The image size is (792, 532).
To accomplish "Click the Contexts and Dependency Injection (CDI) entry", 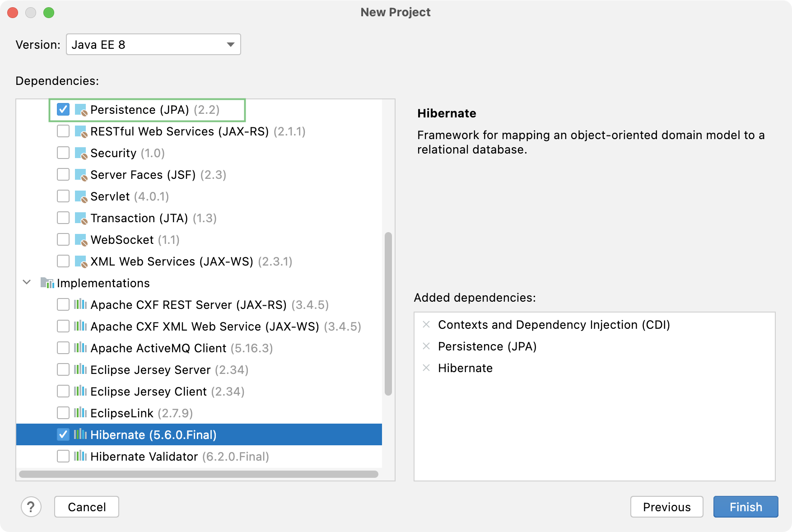I will pyautogui.click(x=554, y=325).
